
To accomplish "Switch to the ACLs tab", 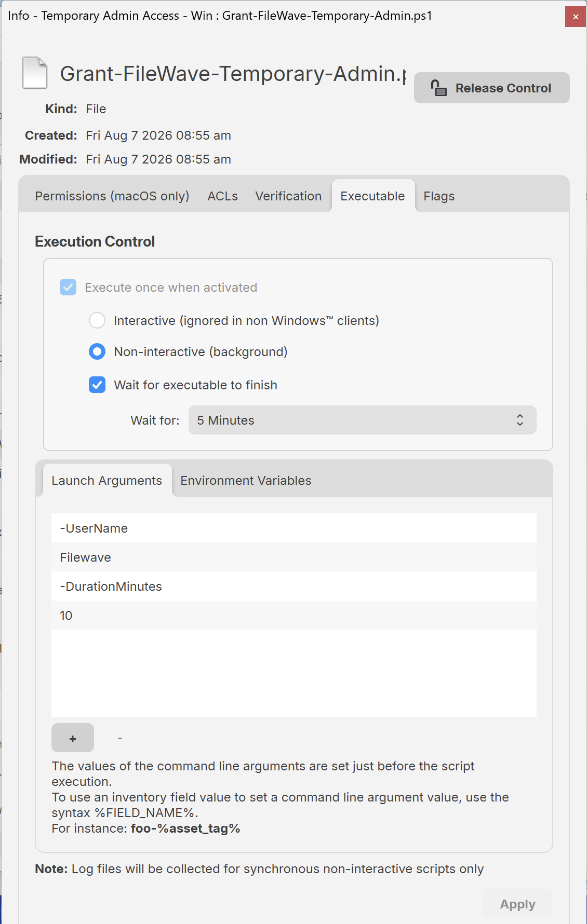I will (x=222, y=196).
